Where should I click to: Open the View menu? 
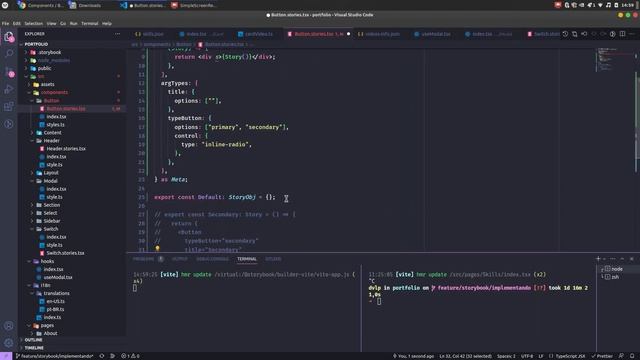[51, 24]
